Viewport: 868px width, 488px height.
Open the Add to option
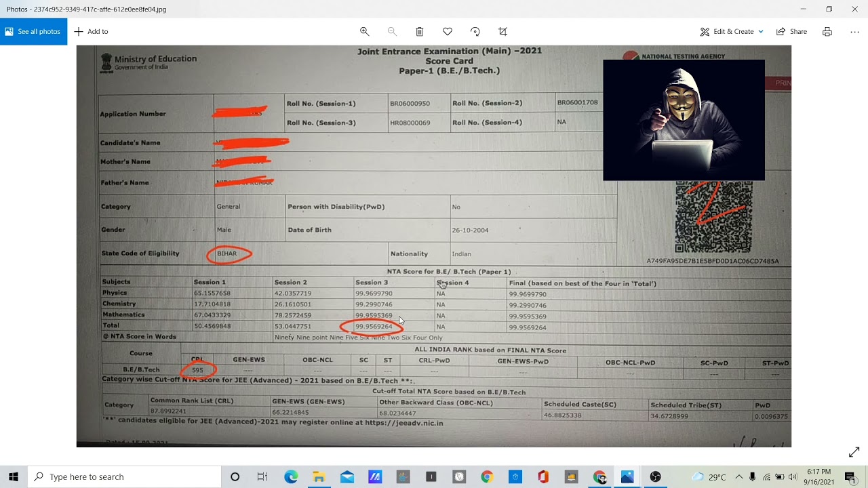pos(91,31)
